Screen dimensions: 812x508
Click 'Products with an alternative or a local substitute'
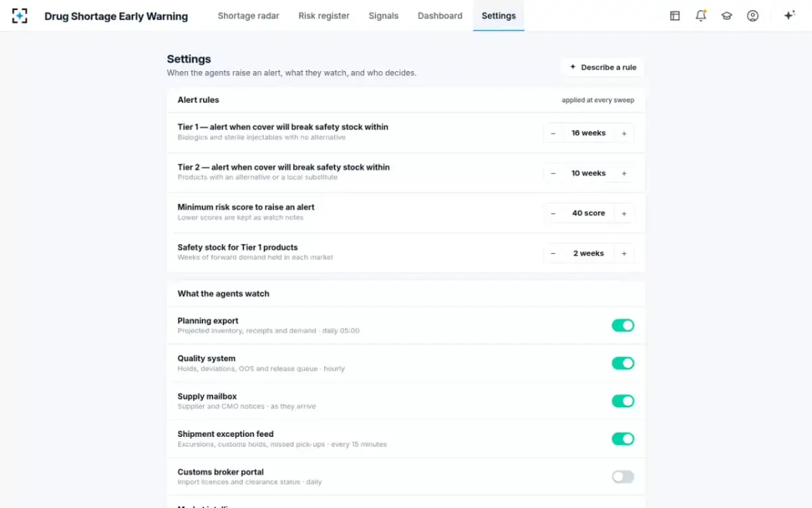[x=257, y=177]
